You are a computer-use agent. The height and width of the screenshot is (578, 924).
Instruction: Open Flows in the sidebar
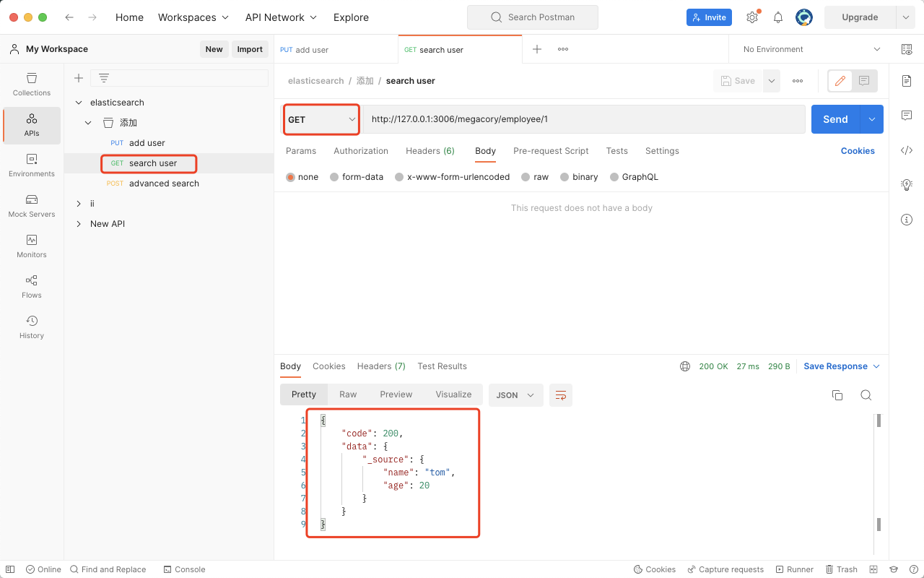point(31,286)
